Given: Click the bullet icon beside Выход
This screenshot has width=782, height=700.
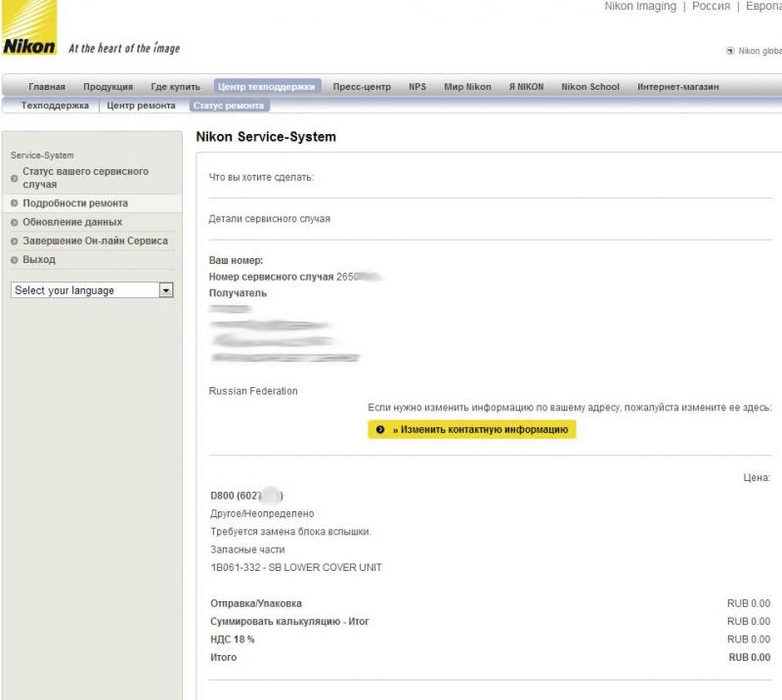Looking at the screenshot, I should pyautogui.click(x=14, y=259).
